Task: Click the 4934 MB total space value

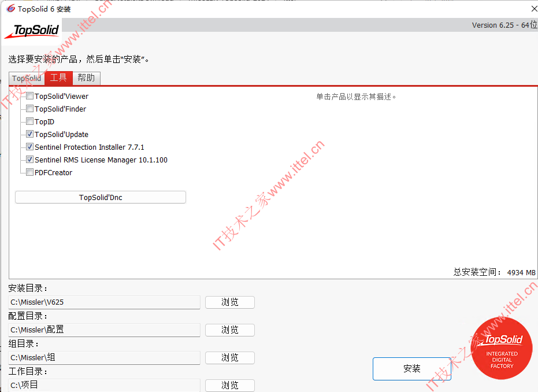Action: (521, 272)
